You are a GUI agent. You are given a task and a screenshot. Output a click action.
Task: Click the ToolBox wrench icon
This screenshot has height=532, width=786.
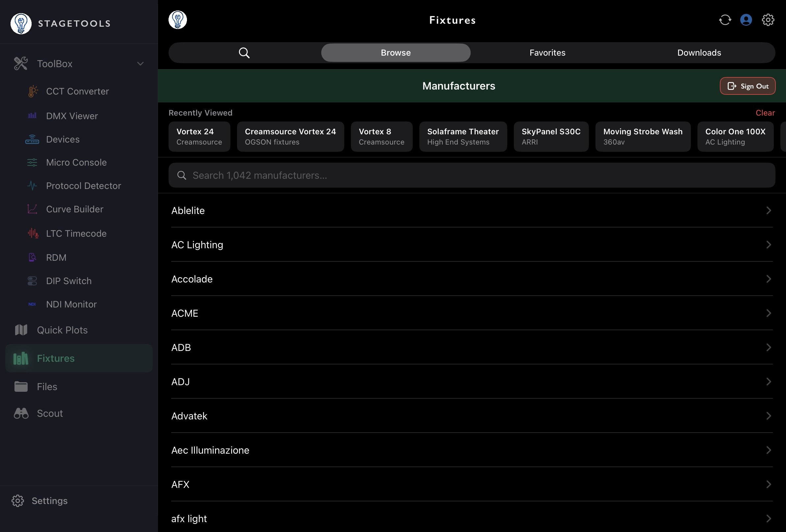21,64
